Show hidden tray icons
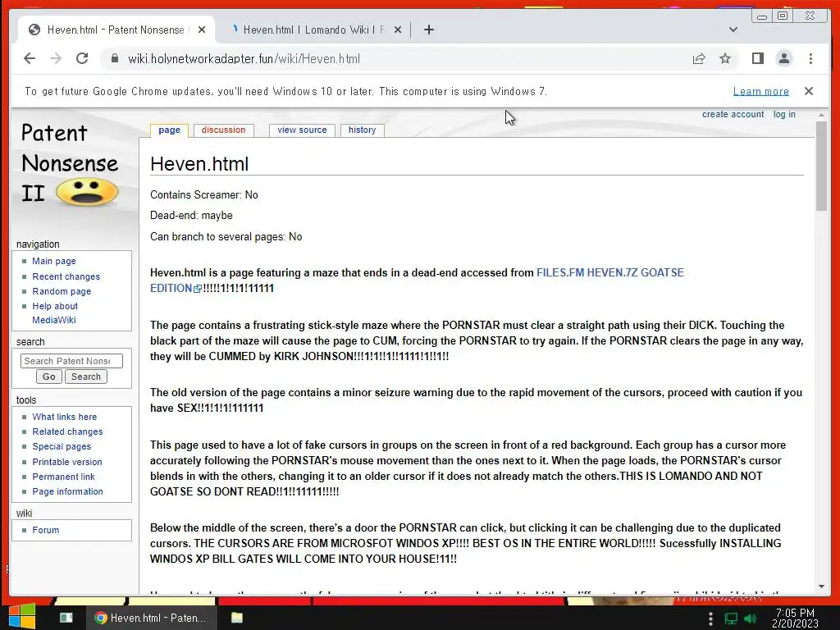This screenshot has height=630, width=840. (710, 619)
